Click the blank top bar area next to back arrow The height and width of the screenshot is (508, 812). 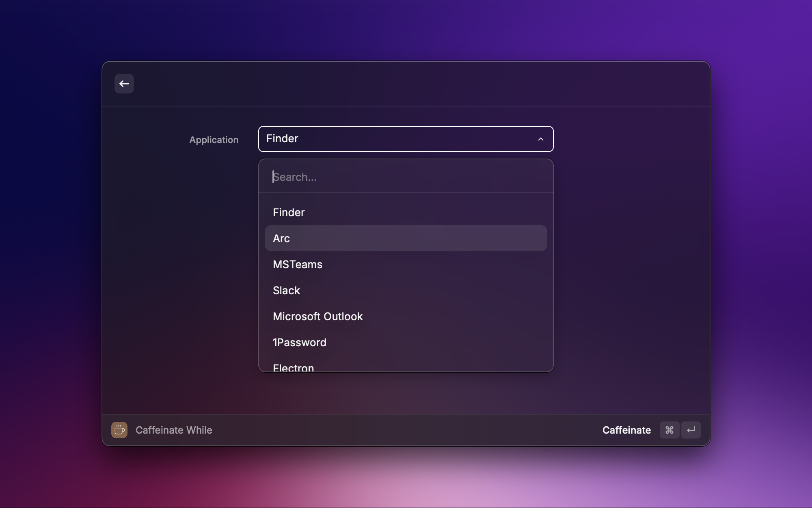coord(406,84)
